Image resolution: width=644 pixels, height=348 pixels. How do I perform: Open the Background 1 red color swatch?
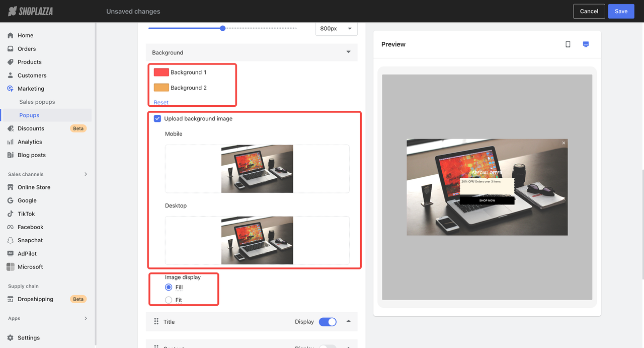click(161, 72)
